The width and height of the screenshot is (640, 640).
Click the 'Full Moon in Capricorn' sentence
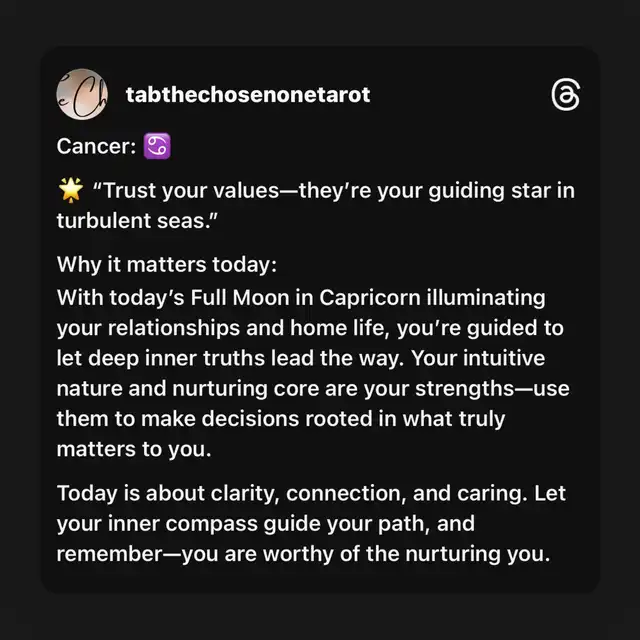click(x=301, y=298)
